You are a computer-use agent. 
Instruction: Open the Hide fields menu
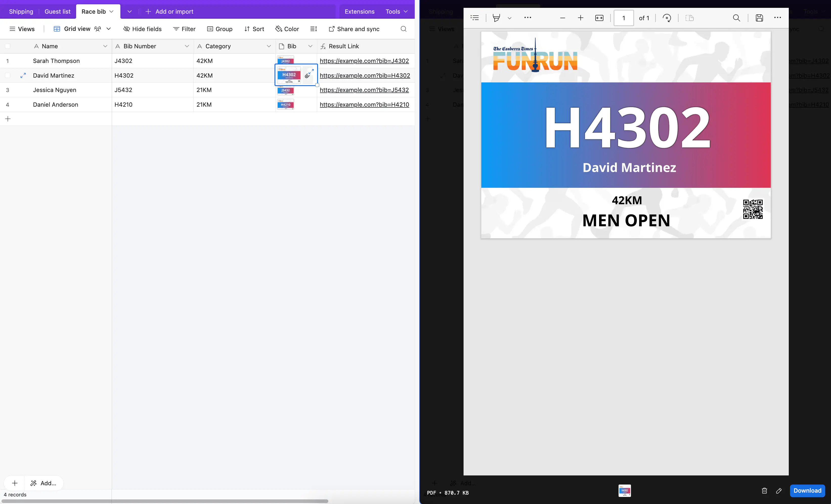(x=142, y=29)
